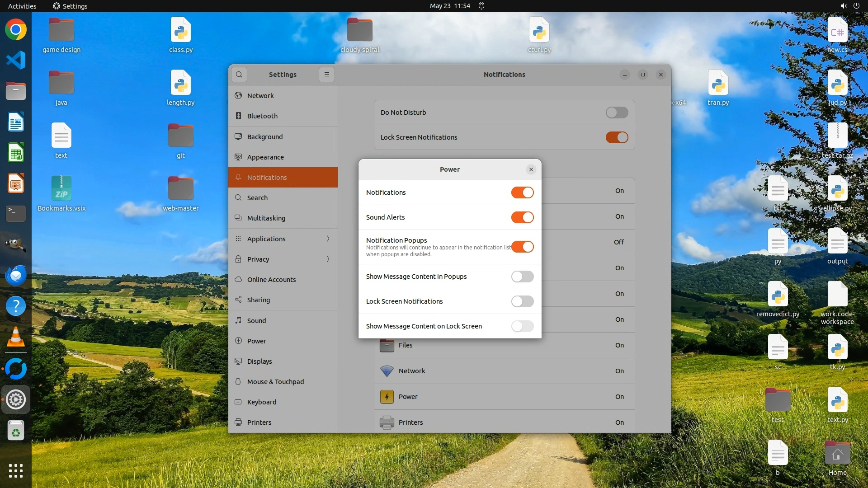Go to Displays settings panel
The image size is (868, 488).
tap(259, 361)
